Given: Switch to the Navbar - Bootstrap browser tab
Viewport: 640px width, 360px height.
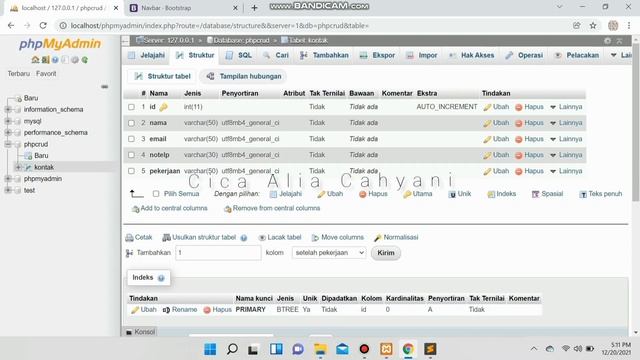Looking at the screenshot, I should pos(183,8).
